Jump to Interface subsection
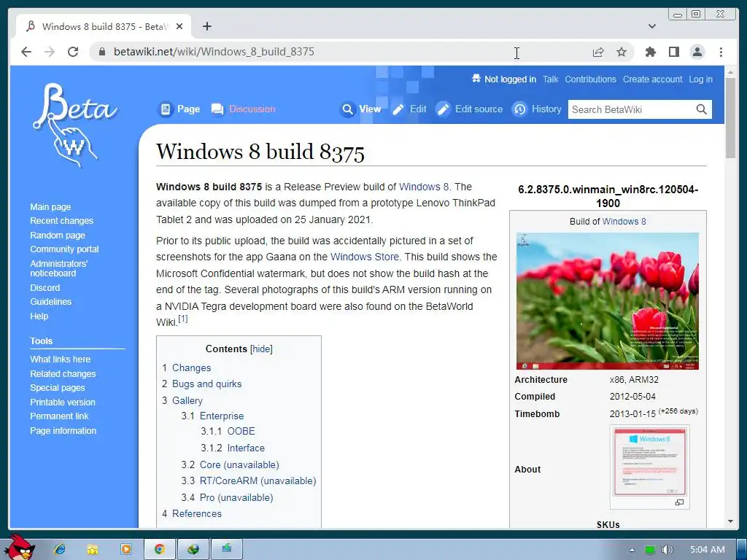Image resolution: width=747 pixels, height=560 pixels. point(246,448)
